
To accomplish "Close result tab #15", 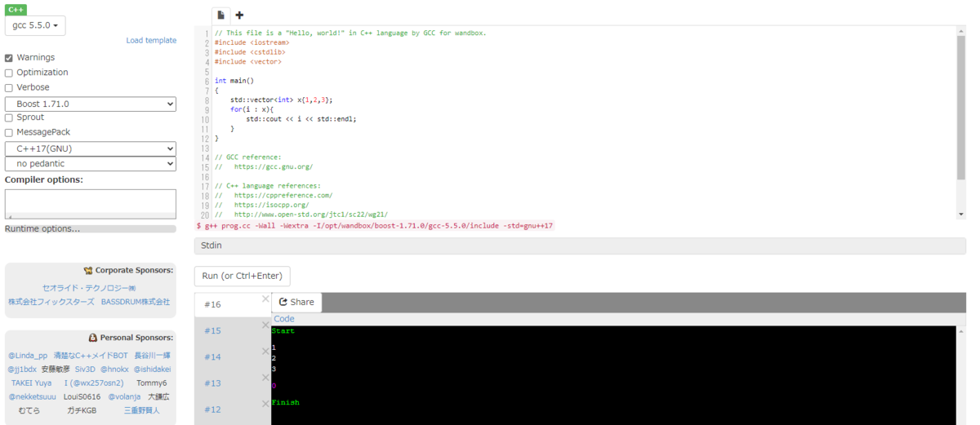I will point(265,325).
